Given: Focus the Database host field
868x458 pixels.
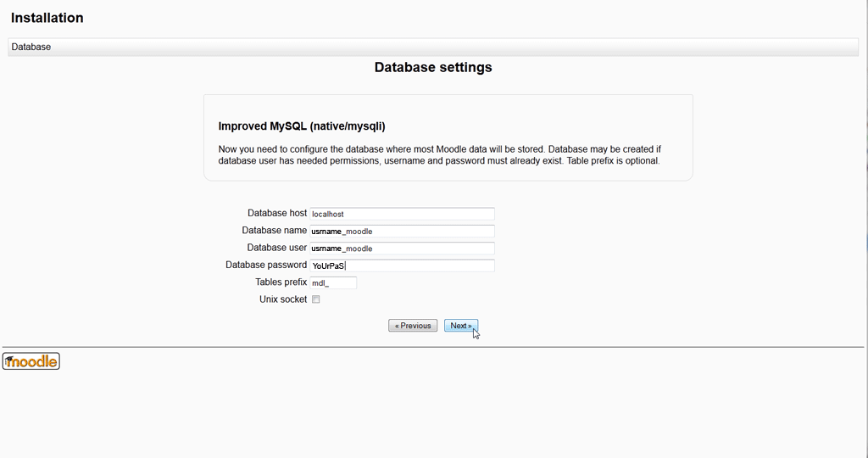Looking at the screenshot, I should click(402, 214).
